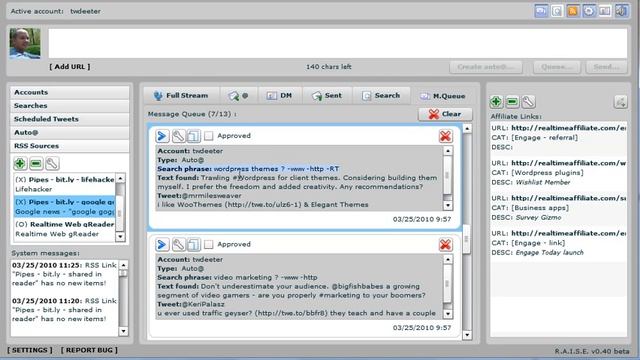Select the Survey Gizmo affiliate link
Screen dimensions: 640x360
point(558,208)
